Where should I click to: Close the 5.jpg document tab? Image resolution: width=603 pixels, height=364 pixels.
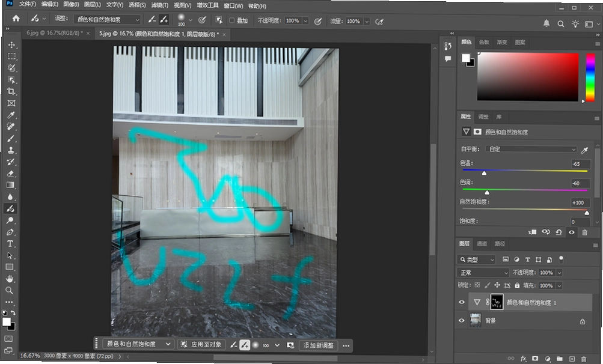224,35
